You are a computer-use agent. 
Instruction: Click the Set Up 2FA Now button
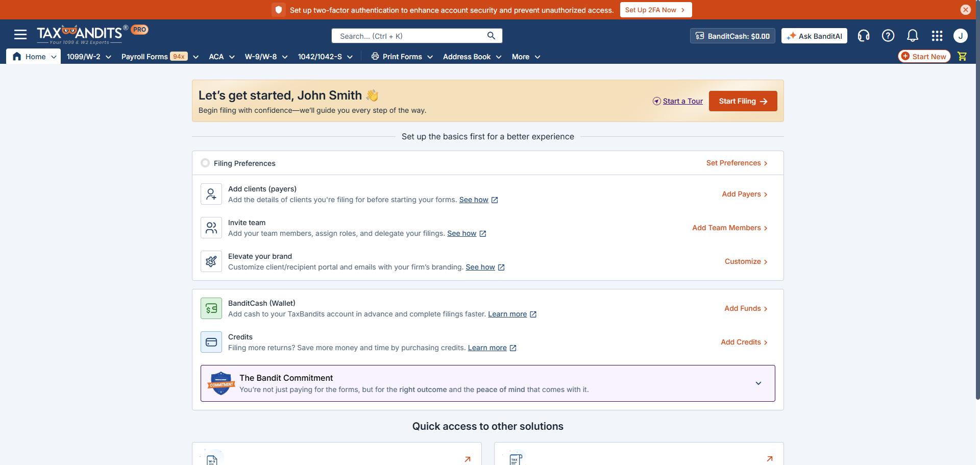(655, 10)
